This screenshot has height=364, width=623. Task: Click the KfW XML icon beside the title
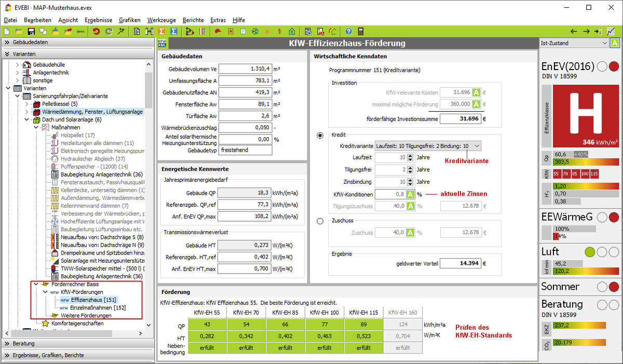162,44
